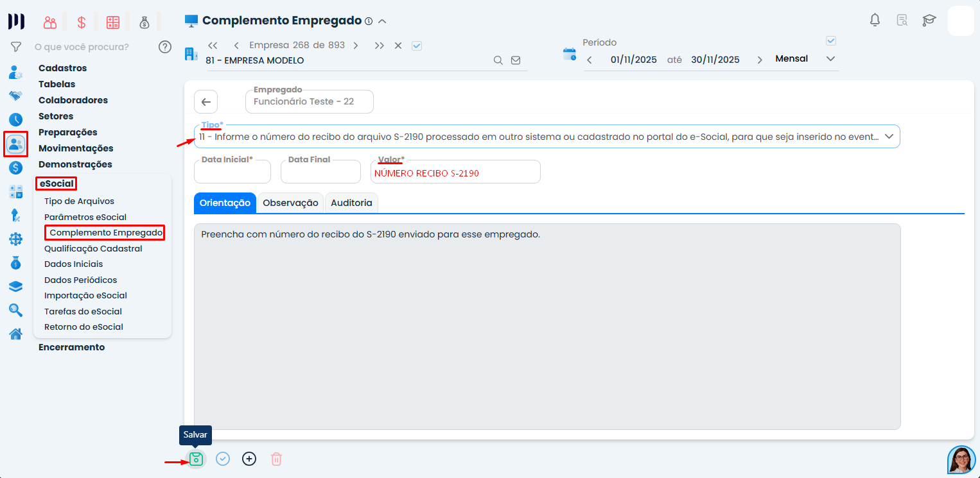Click the Empregado field

point(310,101)
